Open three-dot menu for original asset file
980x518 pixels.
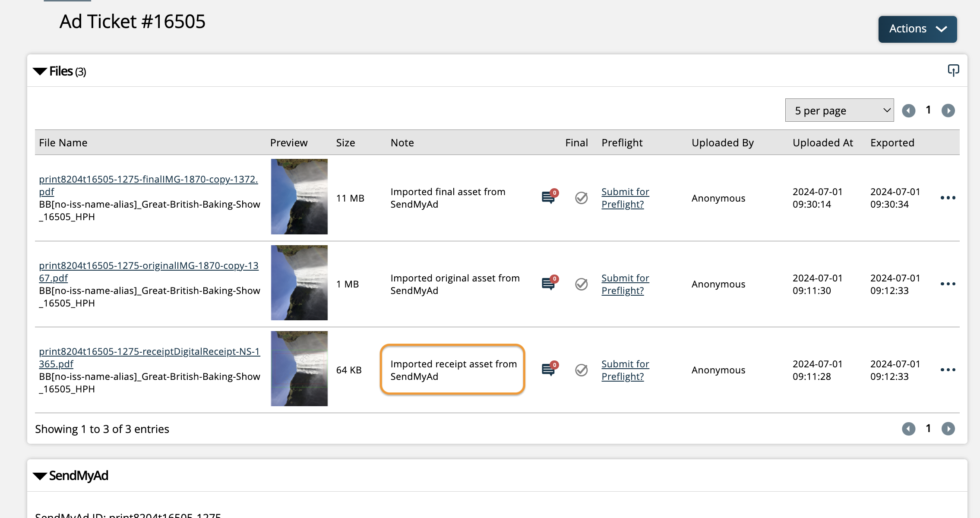[948, 284]
